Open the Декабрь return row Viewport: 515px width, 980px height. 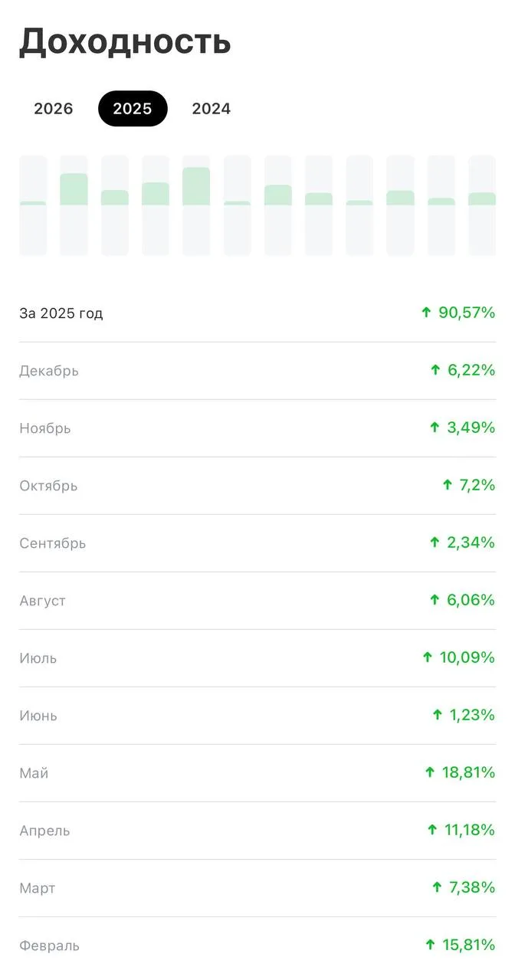[x=257, y=371]
